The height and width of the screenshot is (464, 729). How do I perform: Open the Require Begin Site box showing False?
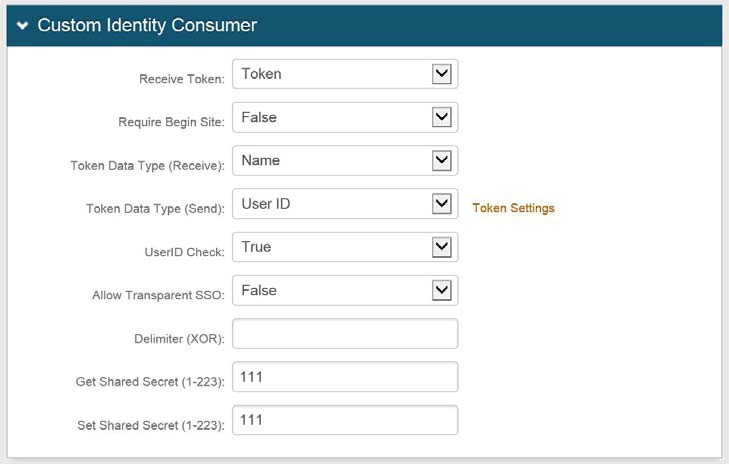330,117
